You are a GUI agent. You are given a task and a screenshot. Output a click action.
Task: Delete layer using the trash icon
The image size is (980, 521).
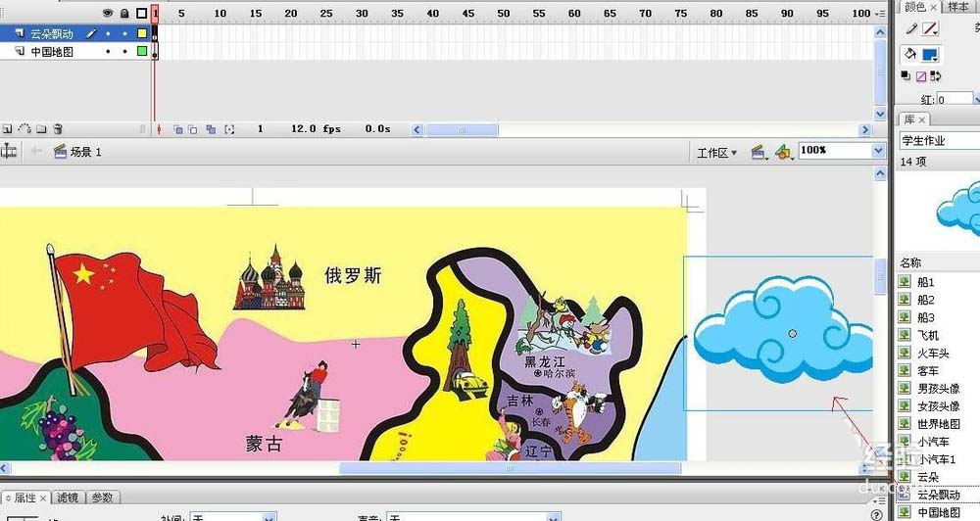[58, 129]
